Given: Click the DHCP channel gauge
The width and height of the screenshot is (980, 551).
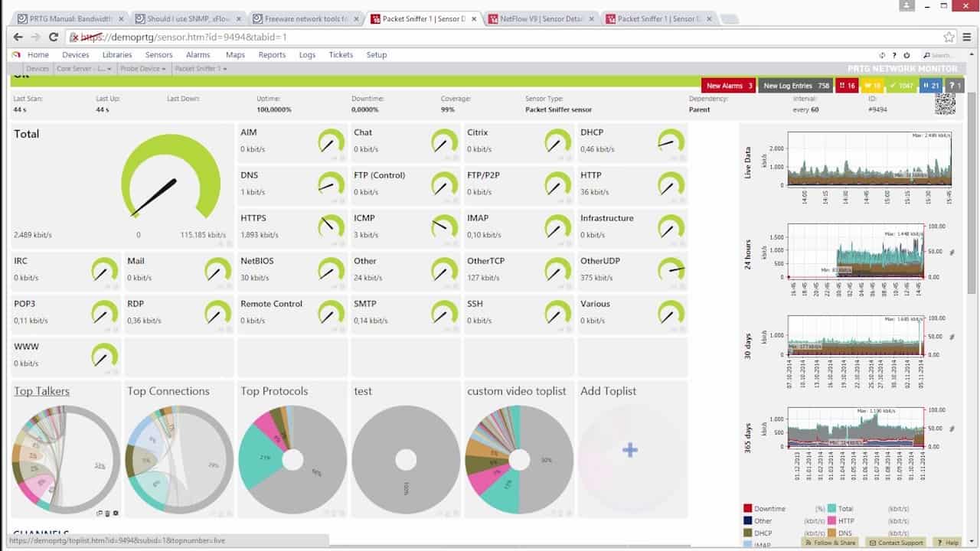Looking at the screenshot, I should [671, 140].
